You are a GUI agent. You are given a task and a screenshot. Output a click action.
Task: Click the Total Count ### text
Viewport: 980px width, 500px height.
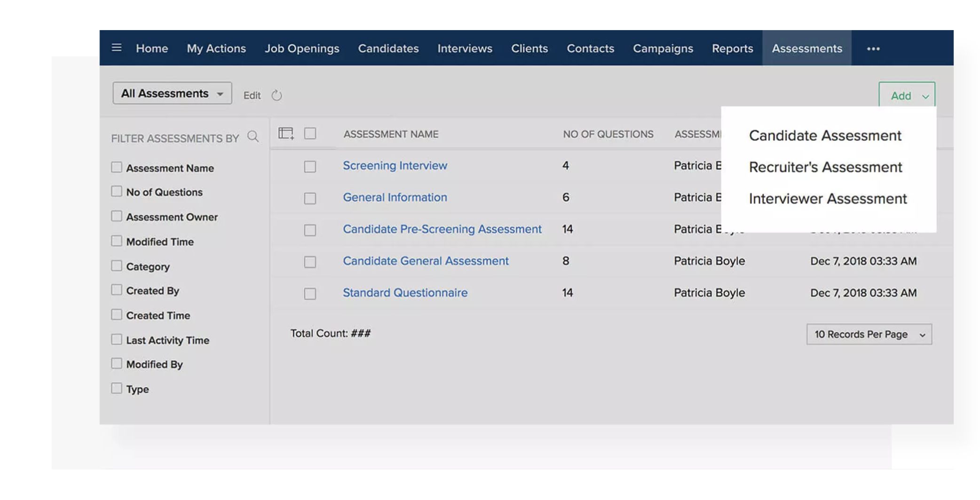pos(330,333)
